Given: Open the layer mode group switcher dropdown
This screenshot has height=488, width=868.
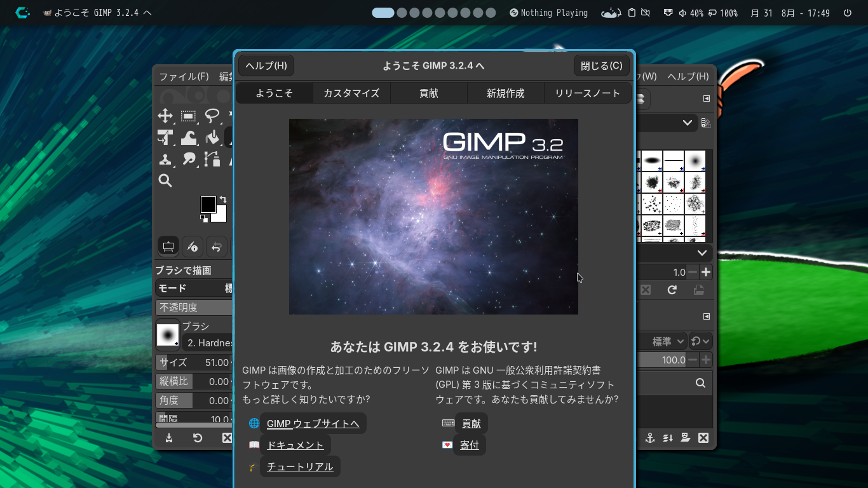Looking at the screenshot, I should tap(701, 341).
